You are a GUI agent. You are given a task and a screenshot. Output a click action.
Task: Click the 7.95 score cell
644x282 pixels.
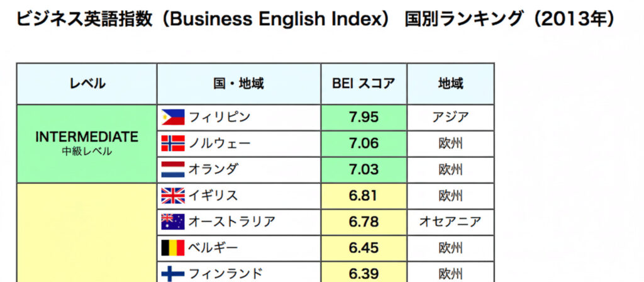pyautogui.click(x=364, y=117)
